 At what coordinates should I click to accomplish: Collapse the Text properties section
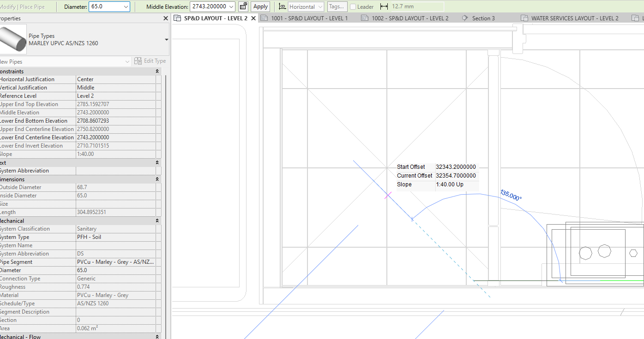[157, 163]
